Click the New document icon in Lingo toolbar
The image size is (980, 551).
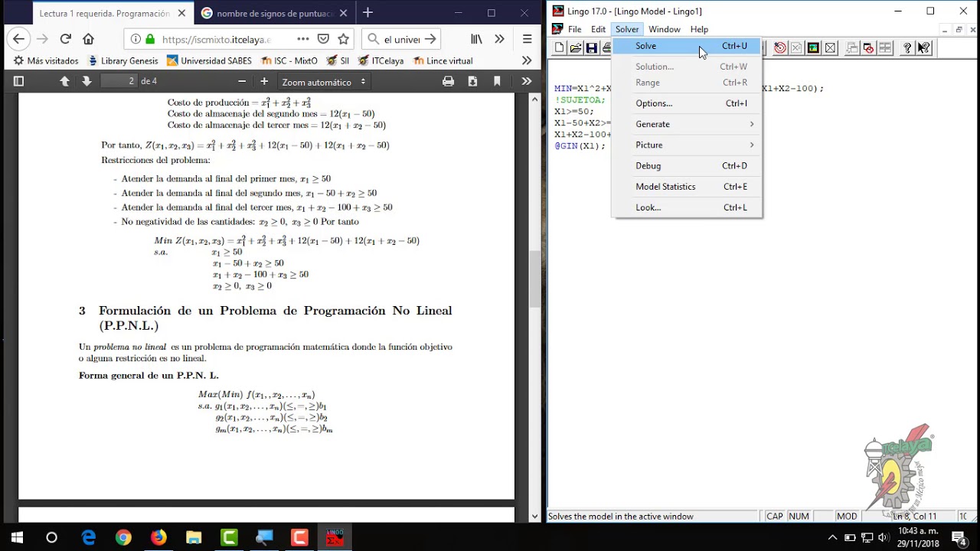[560, 48]
